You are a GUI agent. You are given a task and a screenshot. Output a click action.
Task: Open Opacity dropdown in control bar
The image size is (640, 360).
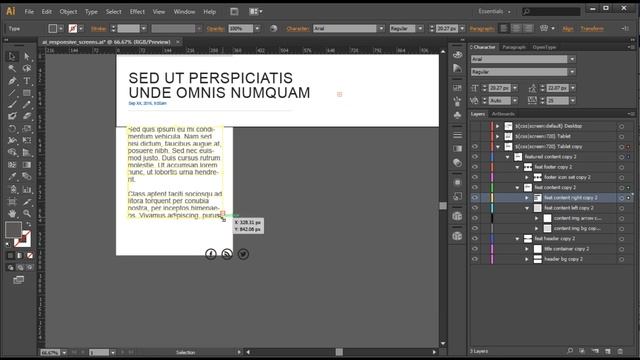tap(257, 29)
